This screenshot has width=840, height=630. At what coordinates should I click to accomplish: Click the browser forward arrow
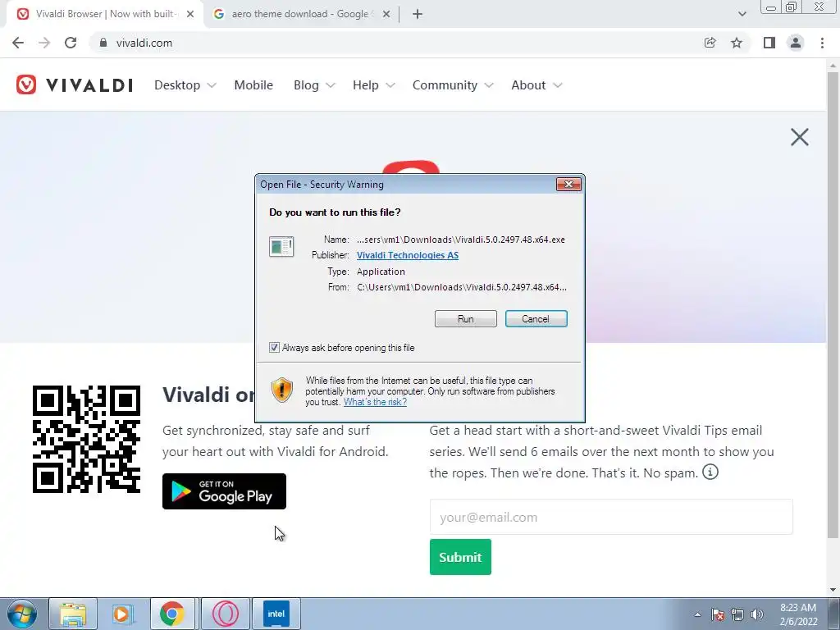[x=44, y=43]
